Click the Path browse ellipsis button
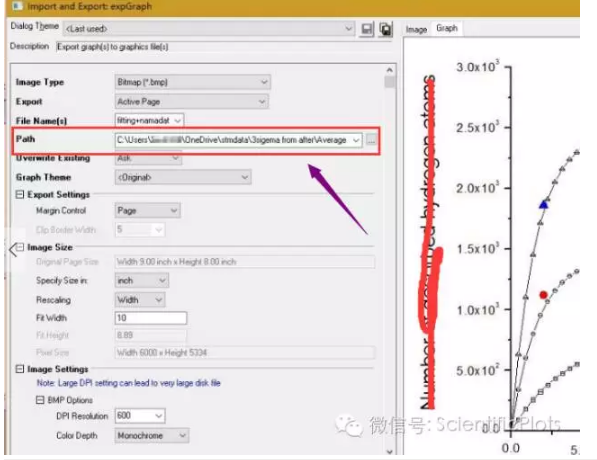597x460 pixels. [x=370, y=140]
